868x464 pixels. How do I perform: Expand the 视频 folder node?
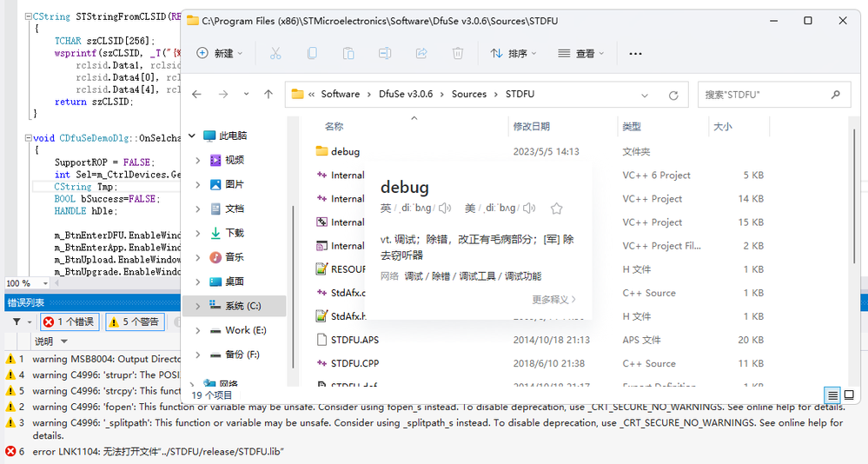(x=197, y=160)
